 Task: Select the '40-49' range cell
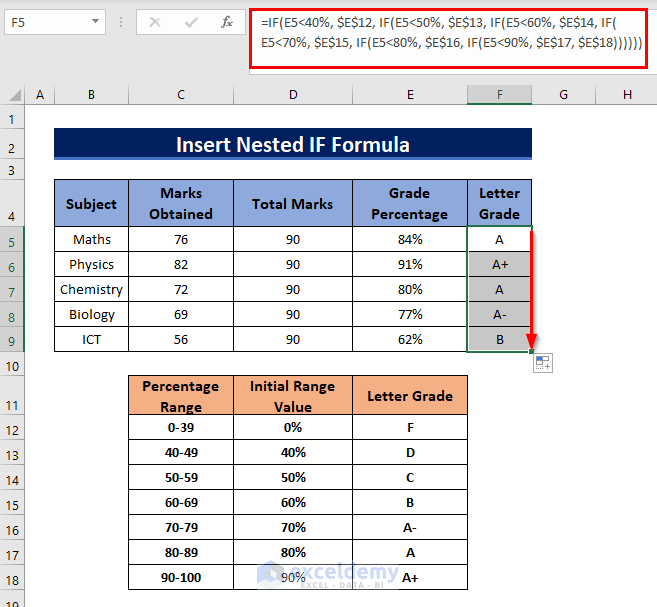[x=181, y=452]
